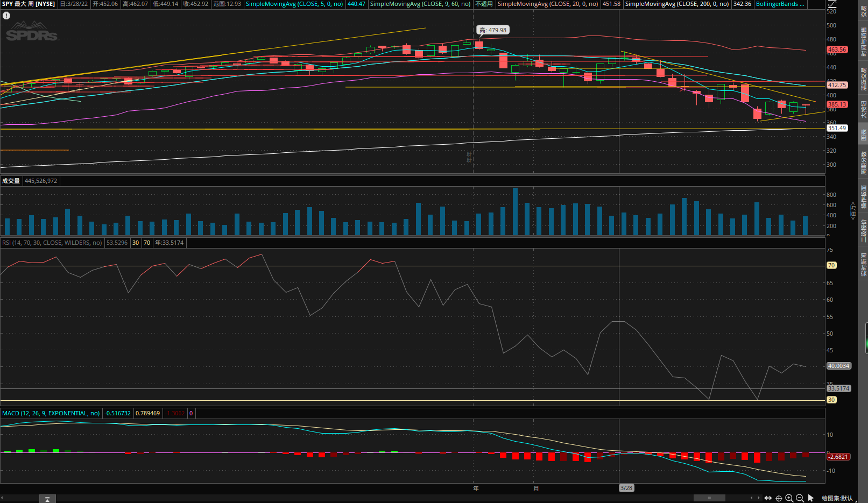
Task: Select the crosshair pan tool icon
Action: (779, 498)
